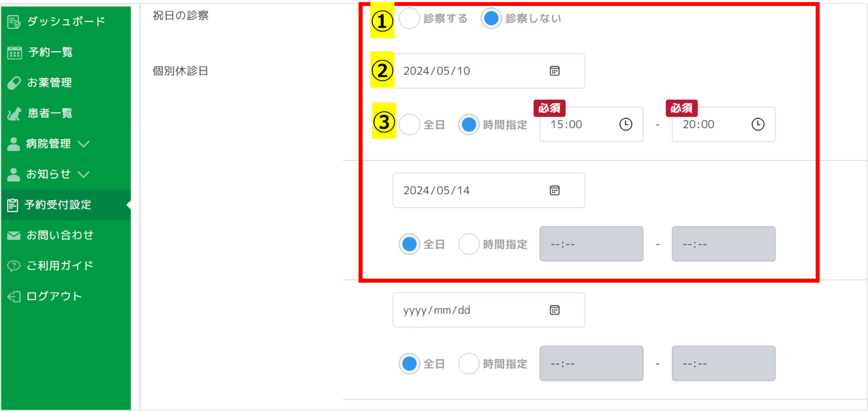This screenshot has height=411, width=868.
Task: Open calendar picker on empty yyyy/mm/dd field
Action: [x=554, y=310]
